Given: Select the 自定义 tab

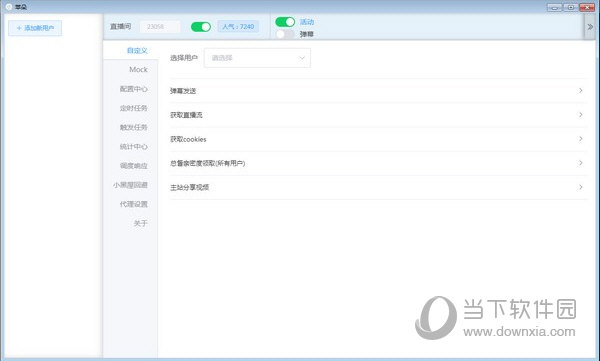Looking at the screenshot, I should 130,51.
